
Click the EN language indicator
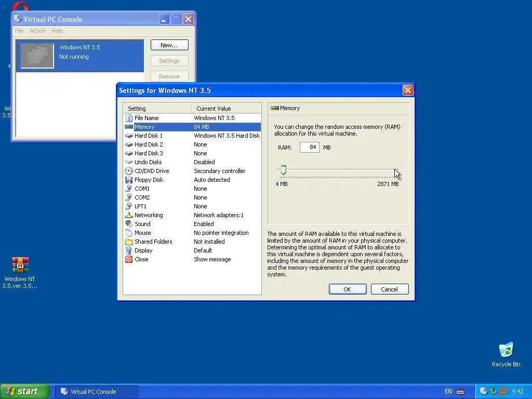coord(448,392)
